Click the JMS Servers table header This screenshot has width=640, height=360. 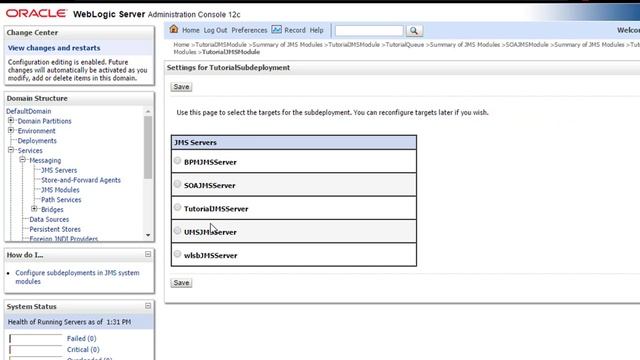[294, 142]
